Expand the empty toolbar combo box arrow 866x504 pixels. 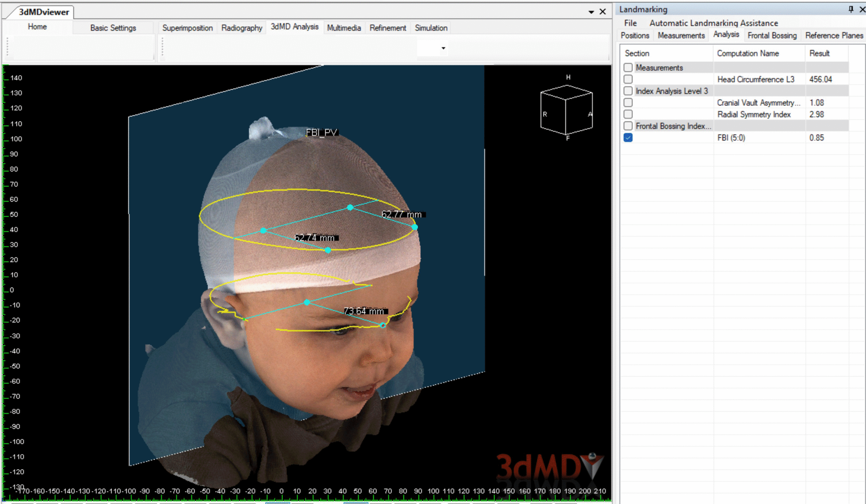(x=443, y=48)
